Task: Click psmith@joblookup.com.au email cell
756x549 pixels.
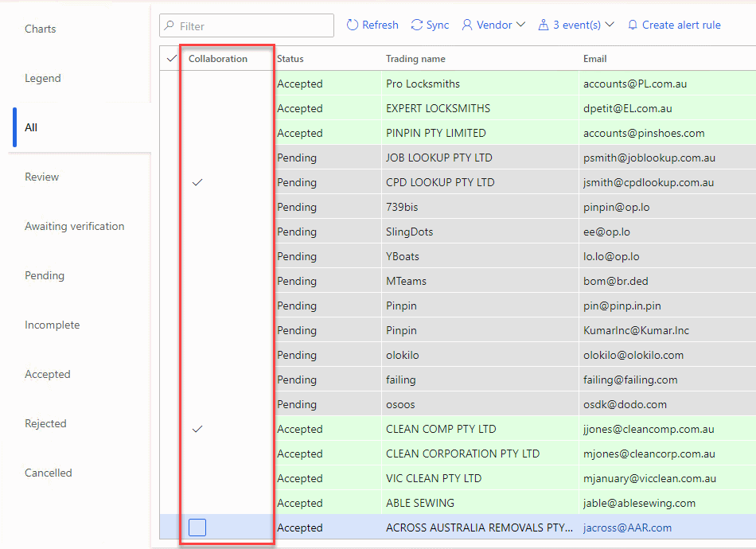Action: click(x=668, y=158)
